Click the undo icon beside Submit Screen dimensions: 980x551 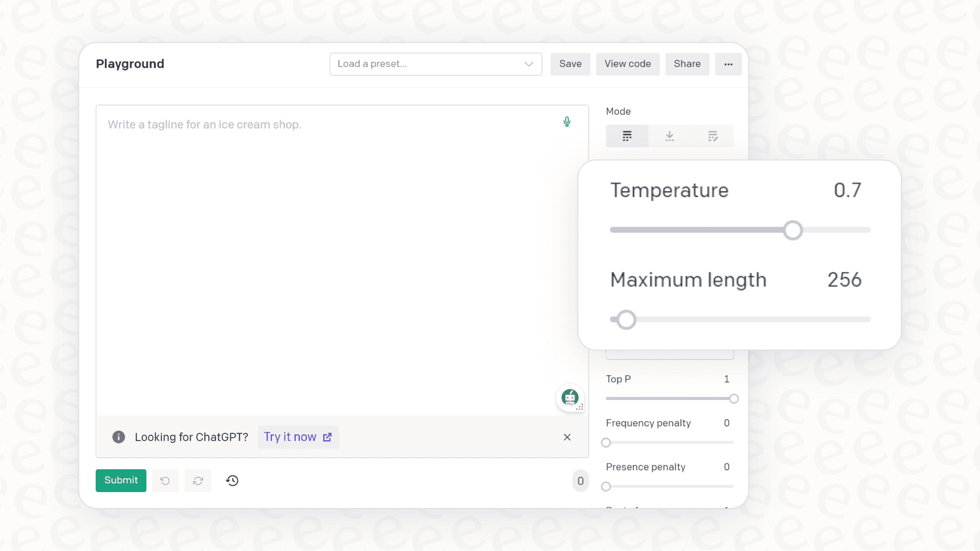coord(165,480)
